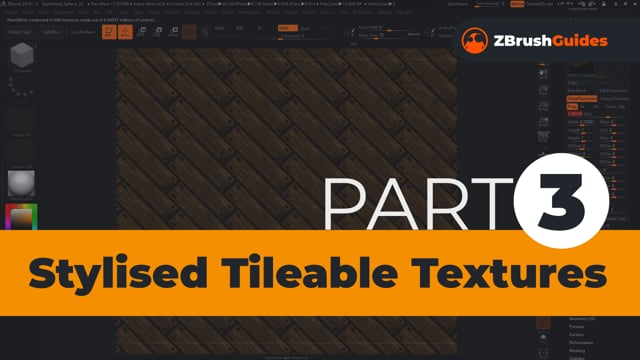Click the frame icon at the right shelf bottom

pos(543,353)
